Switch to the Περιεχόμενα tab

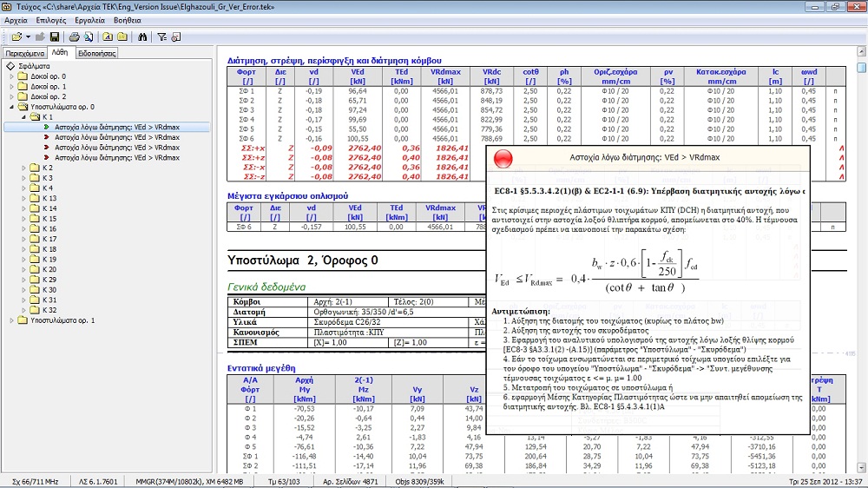pos(25,54)
